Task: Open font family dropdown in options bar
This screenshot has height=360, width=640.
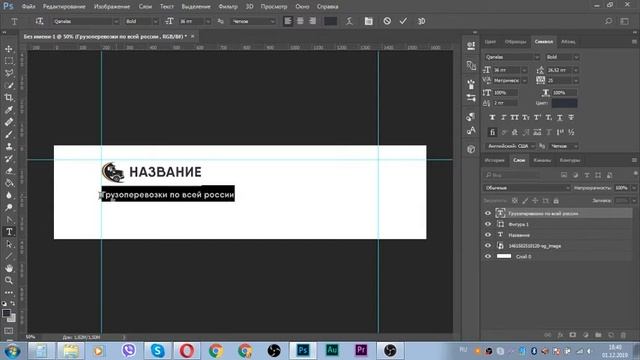Action: click(x=116, y=21)
